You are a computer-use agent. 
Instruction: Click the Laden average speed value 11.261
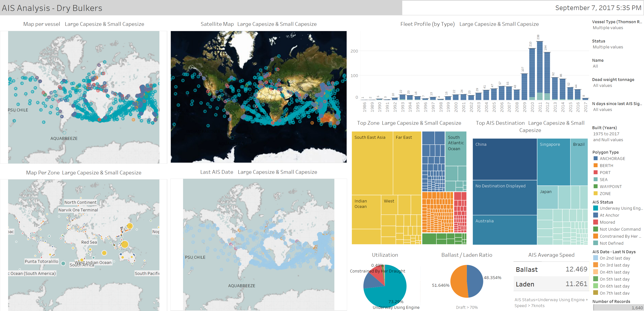point(576,284)
